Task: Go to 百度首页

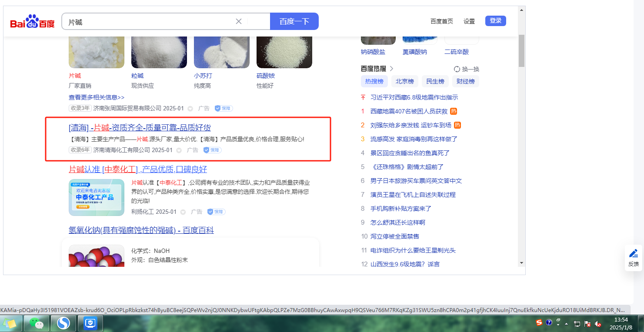Action: [x=442, y=21]
